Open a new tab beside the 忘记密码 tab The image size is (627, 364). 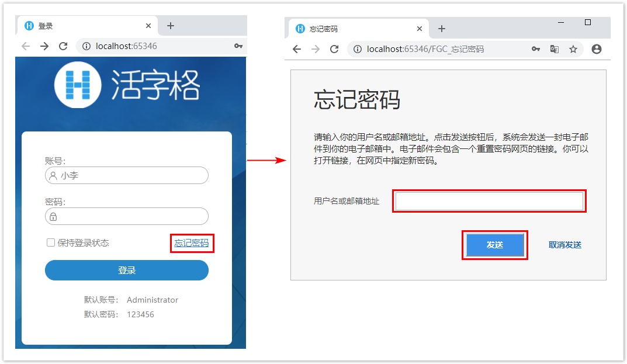[441, 29]
